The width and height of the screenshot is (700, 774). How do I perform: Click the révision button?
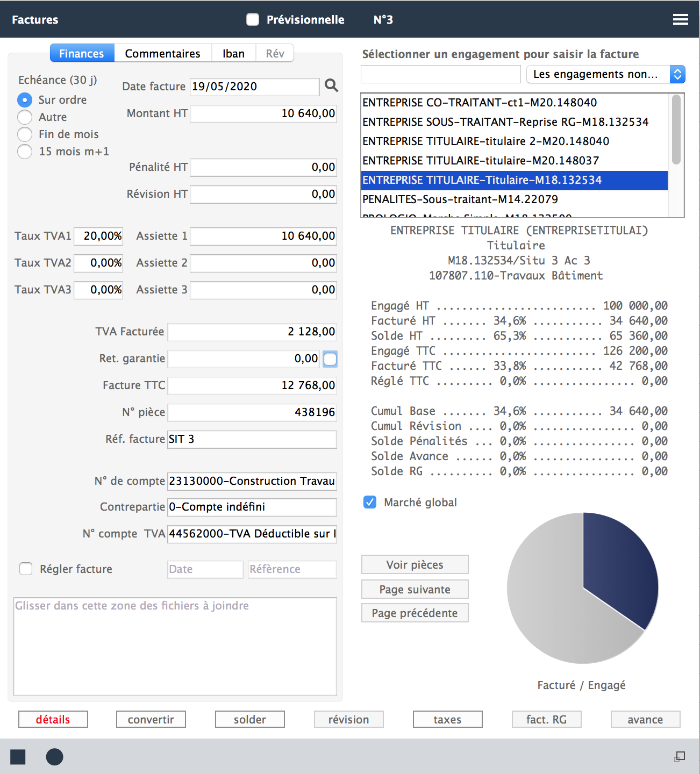pos(349,719)
